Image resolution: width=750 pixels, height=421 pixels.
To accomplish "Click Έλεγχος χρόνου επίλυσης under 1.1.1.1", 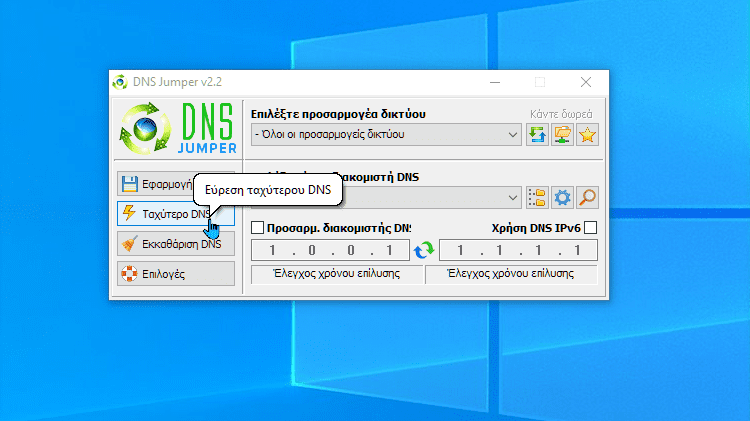I will point(511,274).
